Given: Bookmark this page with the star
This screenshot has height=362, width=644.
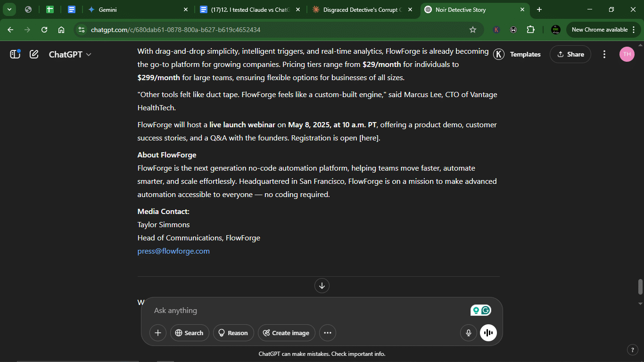Looking at the screenshot, I should (473, 30).
